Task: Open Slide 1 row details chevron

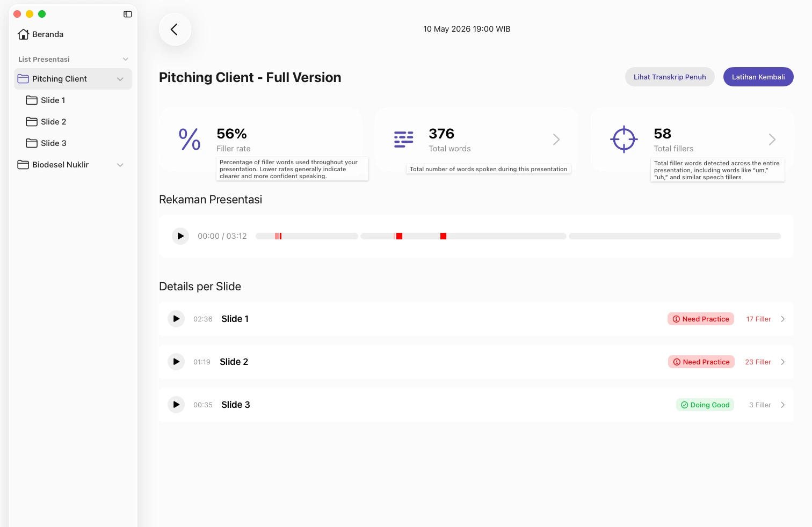Action: click(783, 319)
